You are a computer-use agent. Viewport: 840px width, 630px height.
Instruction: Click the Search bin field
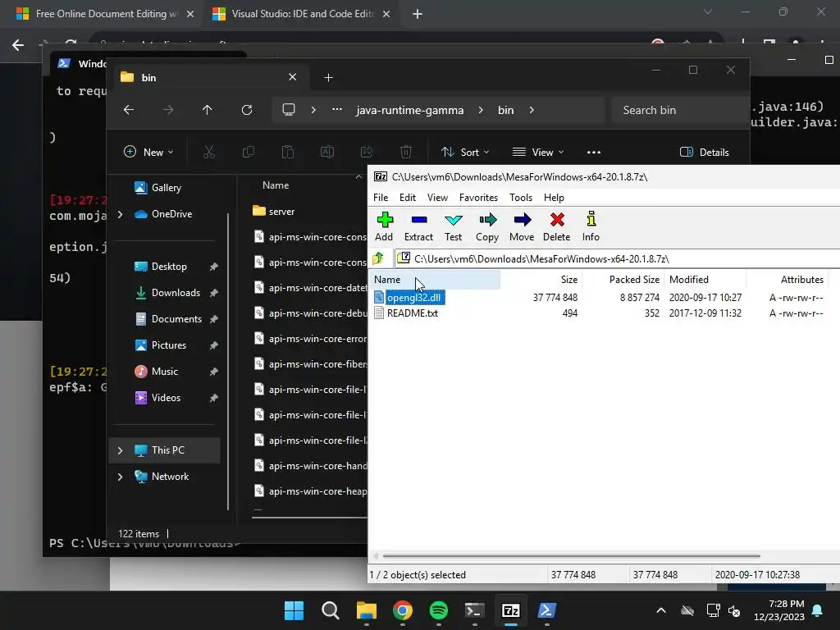pyautogui.click(x=679, y=110)
